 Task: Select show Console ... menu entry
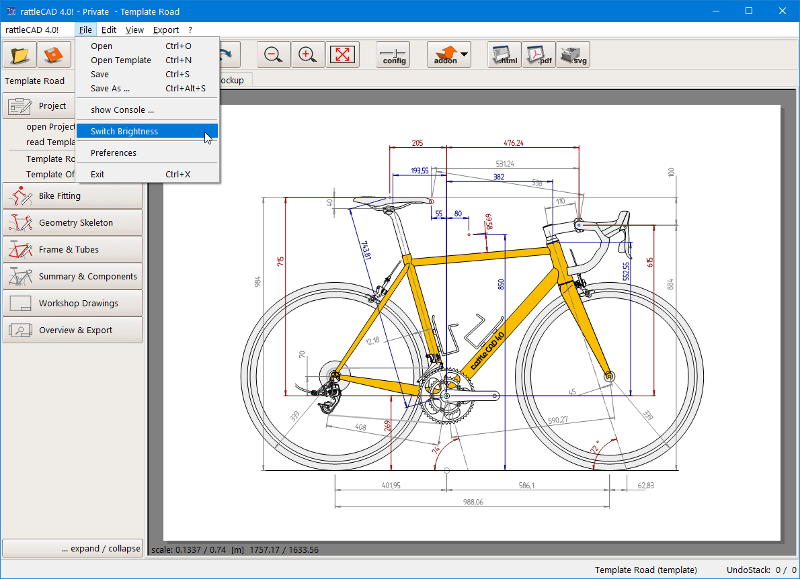(147, 110)
